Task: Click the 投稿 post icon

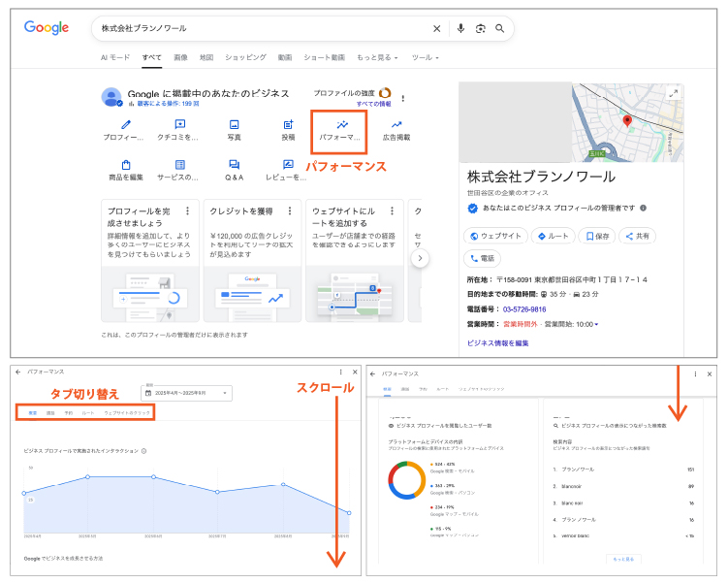Action: (288, 125)
